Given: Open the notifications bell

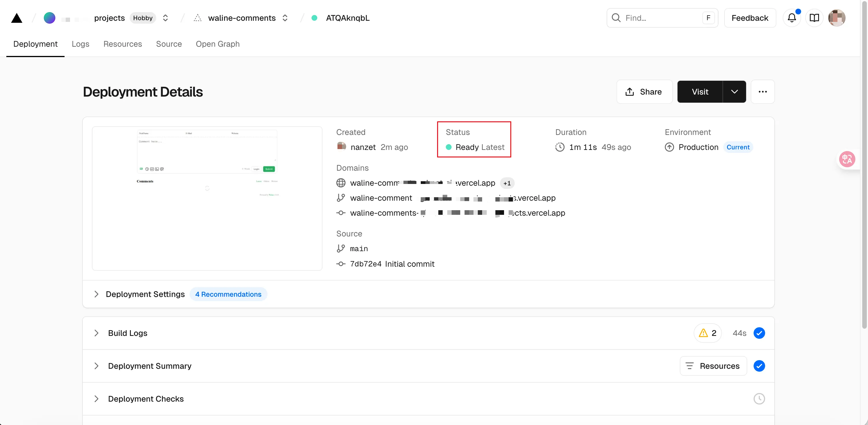Looking at the screenshot, I should pos(792,18).
